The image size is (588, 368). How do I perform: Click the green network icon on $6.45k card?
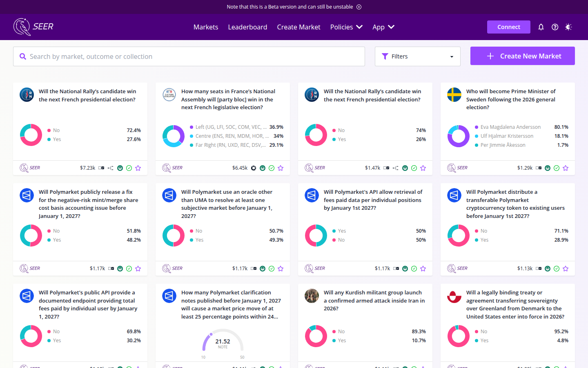(x=263, y=168)
